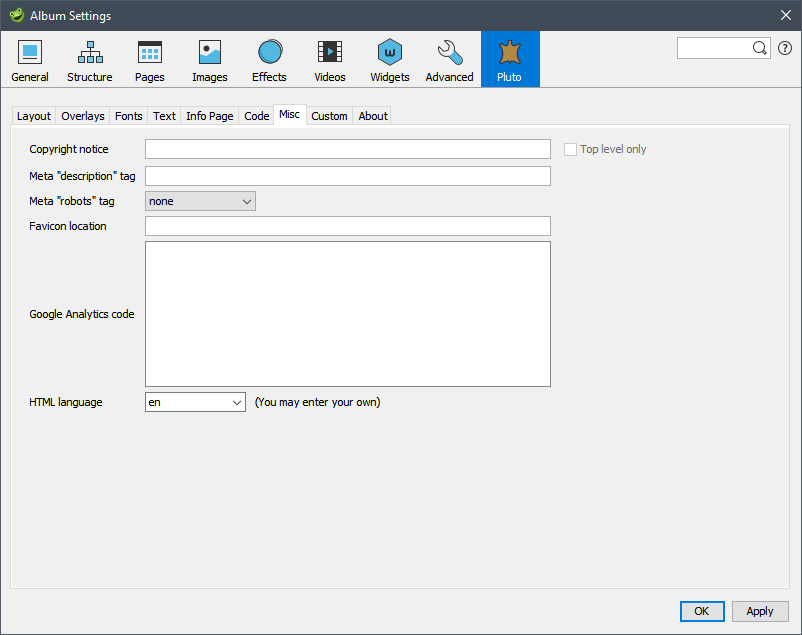Image resolution: width=802 pixels, height=635 pixels.
Task: Open the Effects settings section
Action: tap(270, 59)
